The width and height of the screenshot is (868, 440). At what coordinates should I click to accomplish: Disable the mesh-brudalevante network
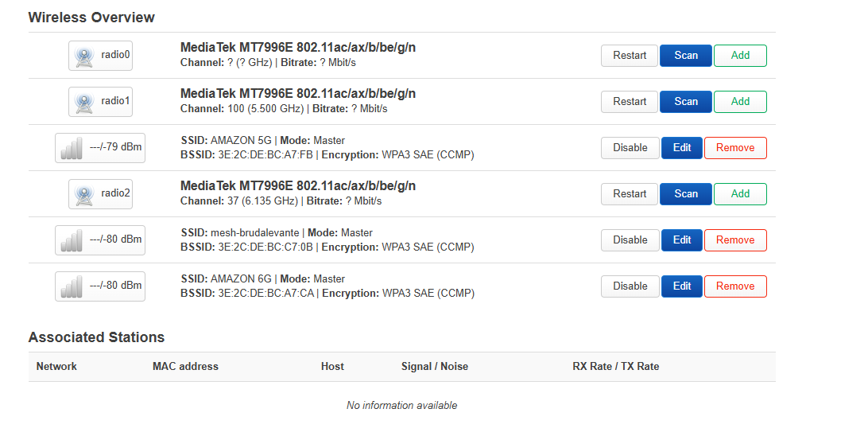[630, 240]
